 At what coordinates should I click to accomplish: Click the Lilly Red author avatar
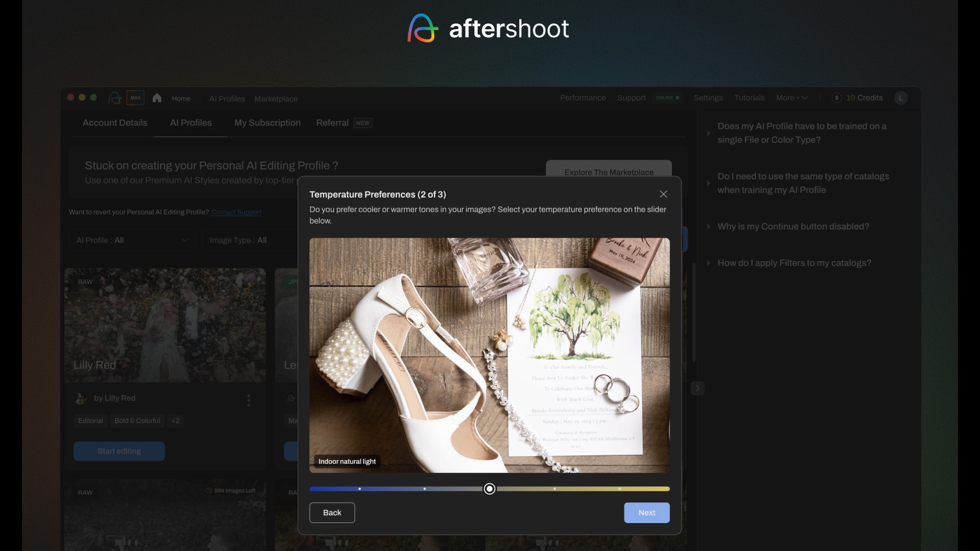pyautogui.click(x=81, y=398)
